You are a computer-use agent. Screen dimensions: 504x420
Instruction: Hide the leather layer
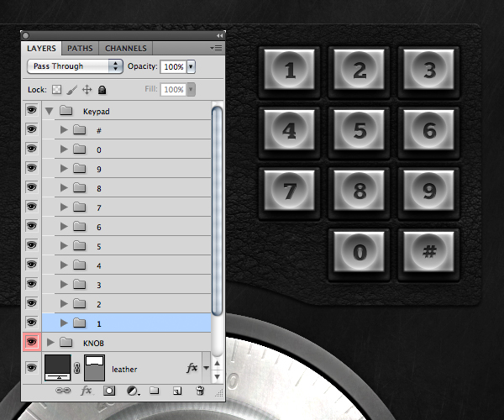32,368
